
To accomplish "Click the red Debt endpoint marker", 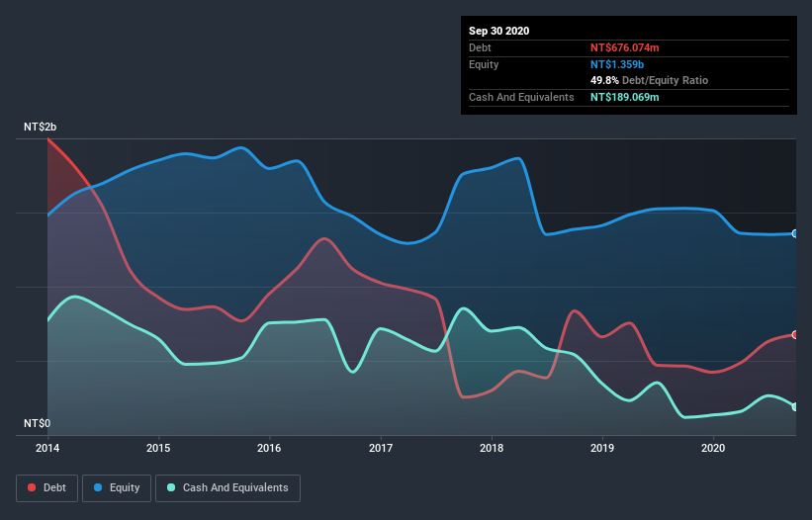I will pos(795,335).
